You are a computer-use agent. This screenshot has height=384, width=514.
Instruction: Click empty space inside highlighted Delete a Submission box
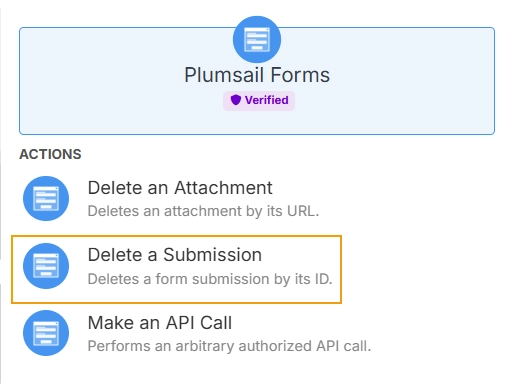click(300, 255)
